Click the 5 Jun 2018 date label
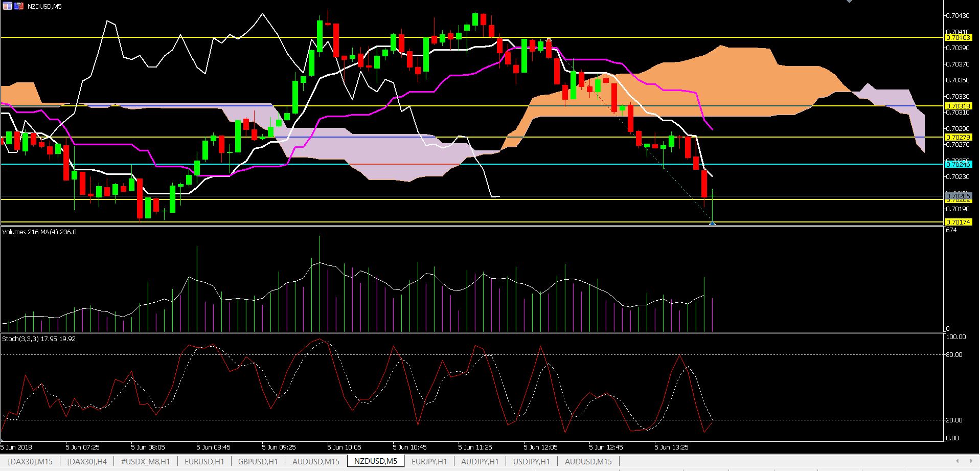The width and height of the screenshot is (980, 471). click(x=16, y=447)
